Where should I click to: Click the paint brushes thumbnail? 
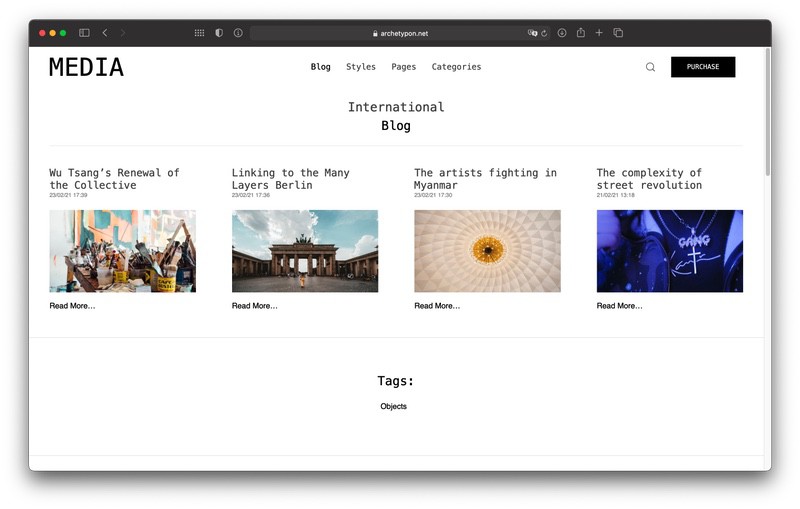[x=122, y=251]
